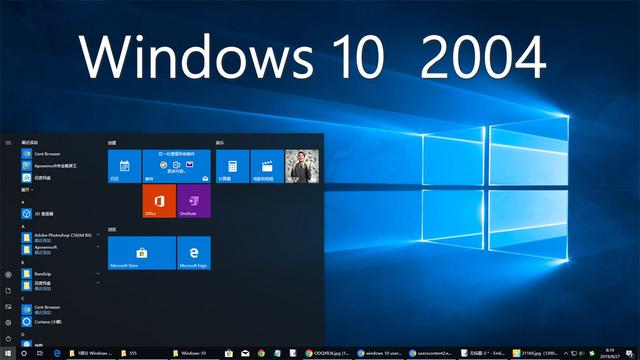640x360 pixels.
Task: Expand the Apowersoft folder in app list
Action: tap(60, 249)
